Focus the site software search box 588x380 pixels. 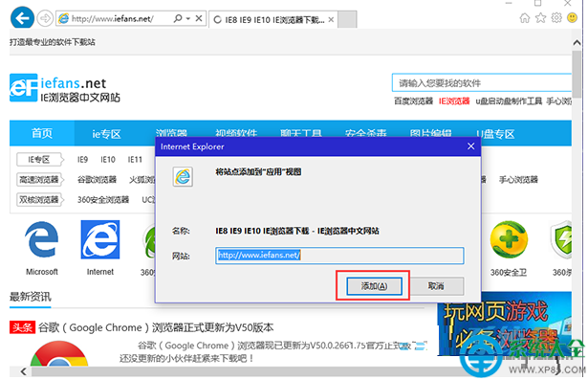[x=482, y=83]
